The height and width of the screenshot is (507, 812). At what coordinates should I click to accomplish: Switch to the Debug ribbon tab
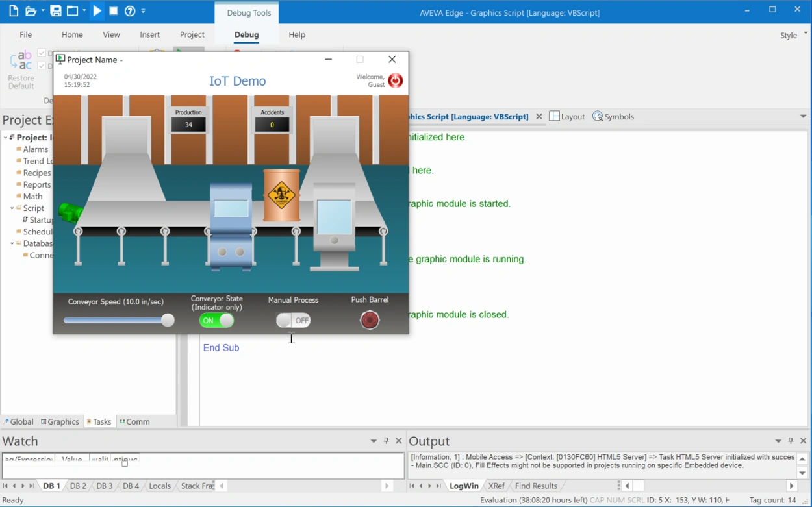[x=246, y=35]
